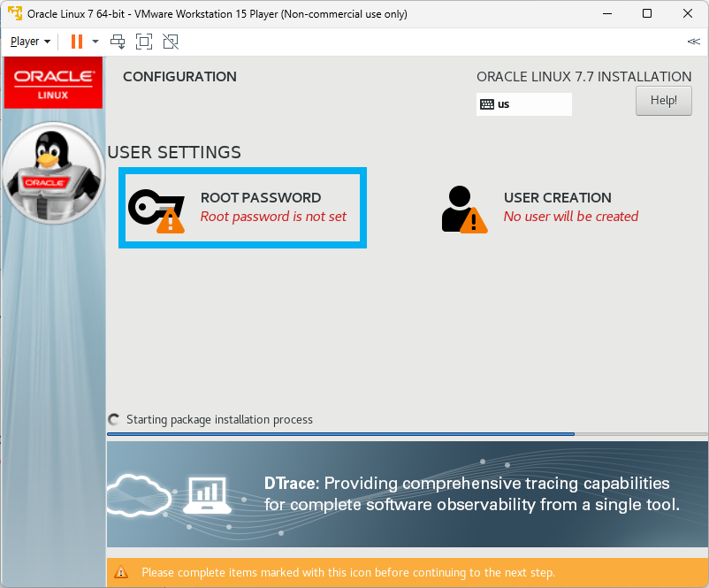Toggle Unity mode icon
709x588 pixels.
[x=171, y=42]
